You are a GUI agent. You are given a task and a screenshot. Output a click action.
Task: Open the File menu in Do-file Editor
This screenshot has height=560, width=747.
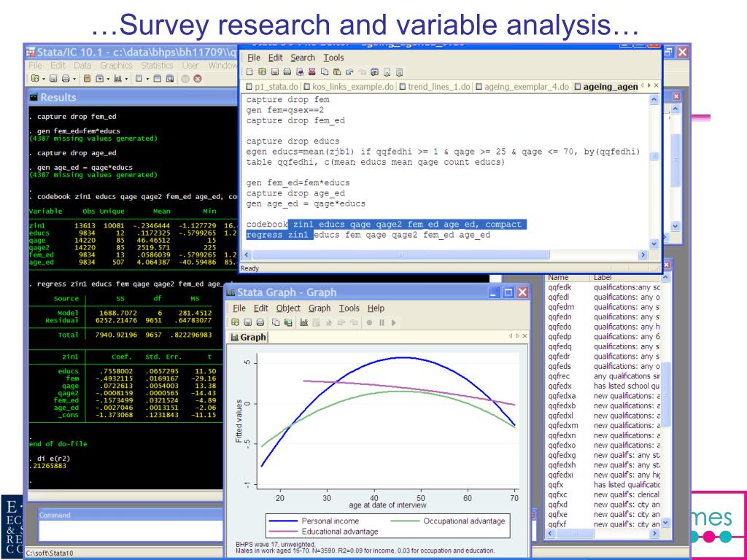(x=254, y=58)
